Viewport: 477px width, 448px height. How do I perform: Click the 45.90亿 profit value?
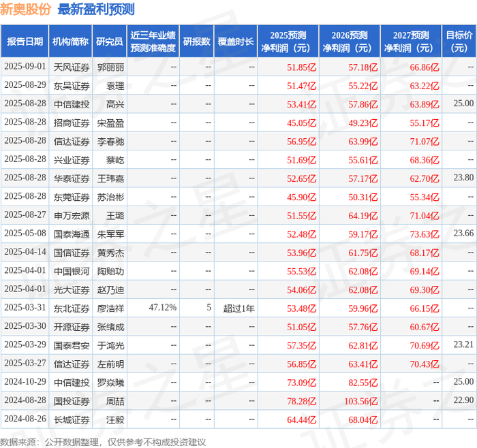coord(301,197)
